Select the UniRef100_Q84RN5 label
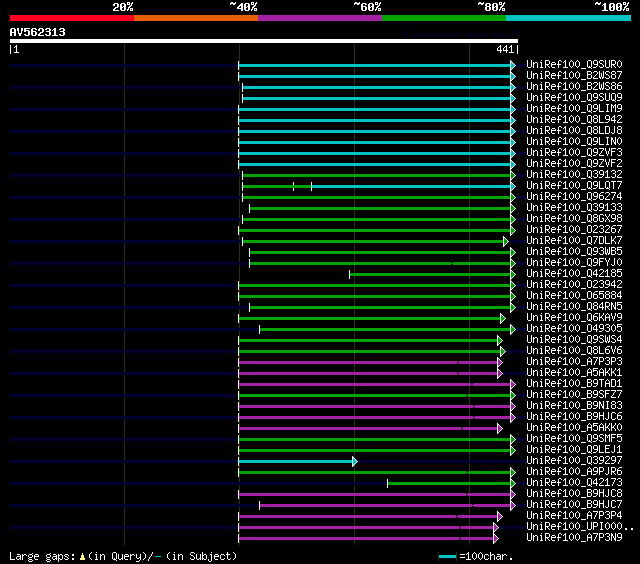This screenshot has height=564, width=640. pos(574,307)
